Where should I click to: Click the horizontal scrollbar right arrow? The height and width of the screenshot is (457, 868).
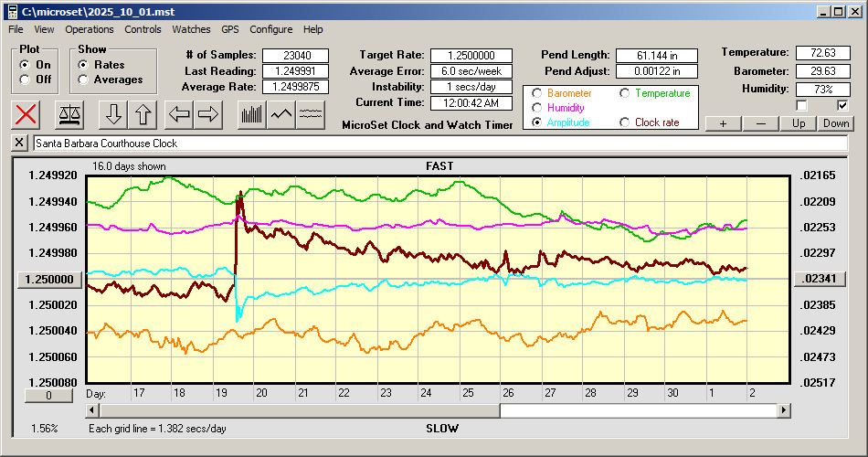click(783, 411)
